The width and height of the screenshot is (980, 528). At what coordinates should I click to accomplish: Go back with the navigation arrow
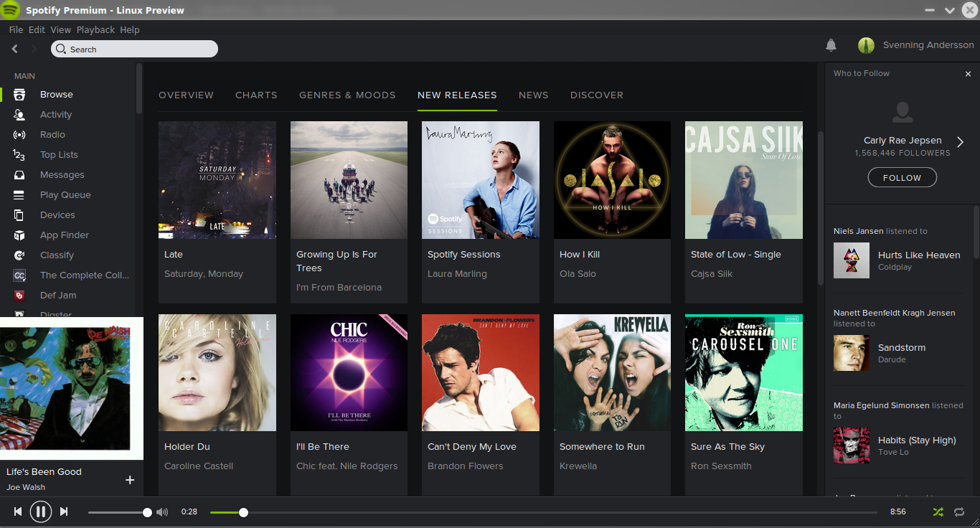[15, 49]
